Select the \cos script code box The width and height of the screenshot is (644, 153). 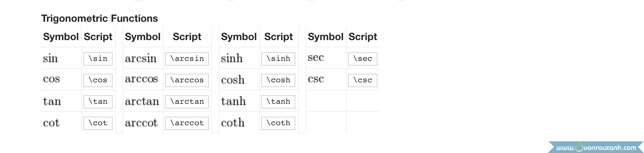coord(98,80)
